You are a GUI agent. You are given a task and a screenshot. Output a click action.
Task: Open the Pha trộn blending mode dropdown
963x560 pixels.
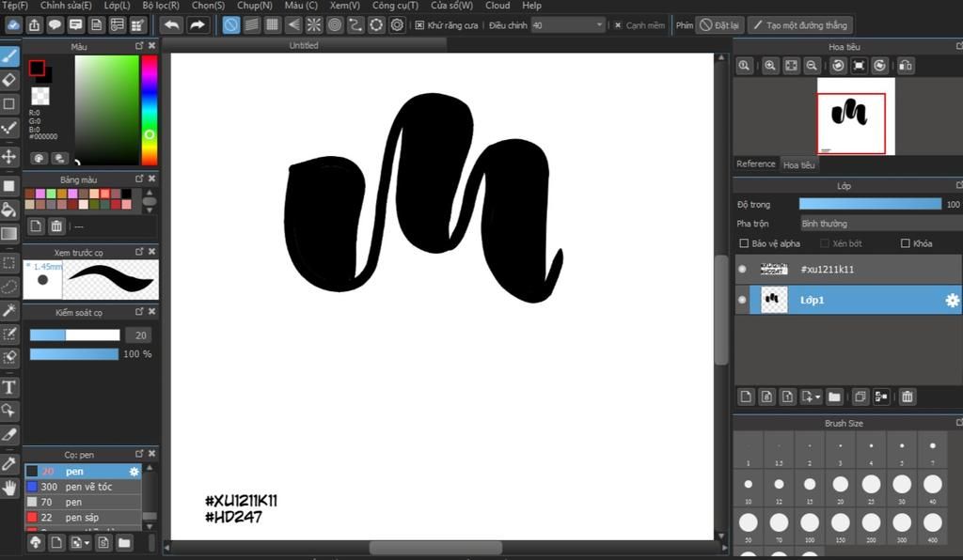tap(880, 224)
